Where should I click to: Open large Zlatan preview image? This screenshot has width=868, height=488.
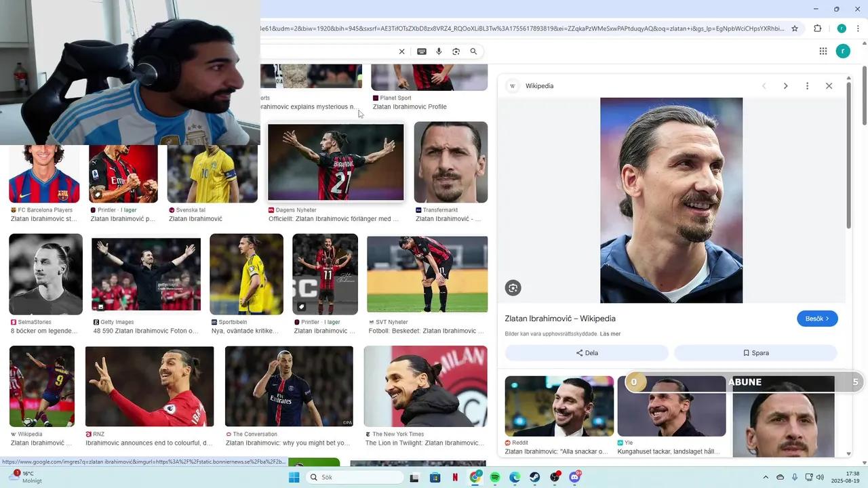click(671, 200)
